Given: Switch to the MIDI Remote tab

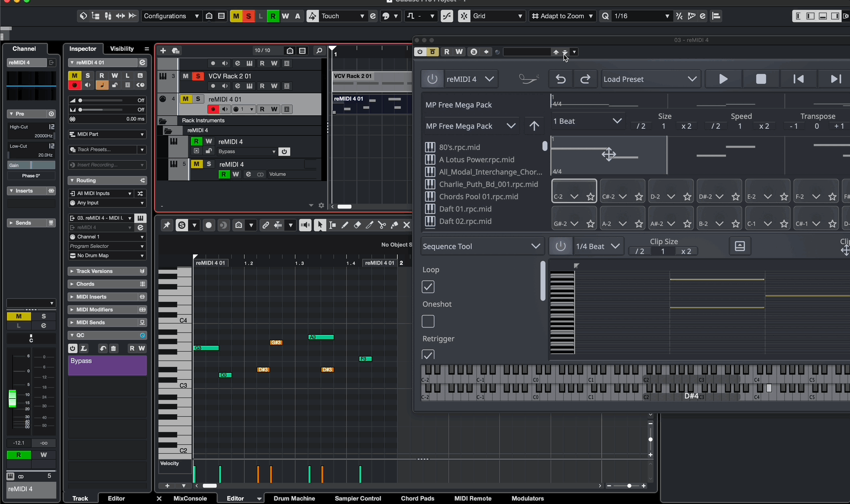Looking at the screenshot, I should point(473,499).
